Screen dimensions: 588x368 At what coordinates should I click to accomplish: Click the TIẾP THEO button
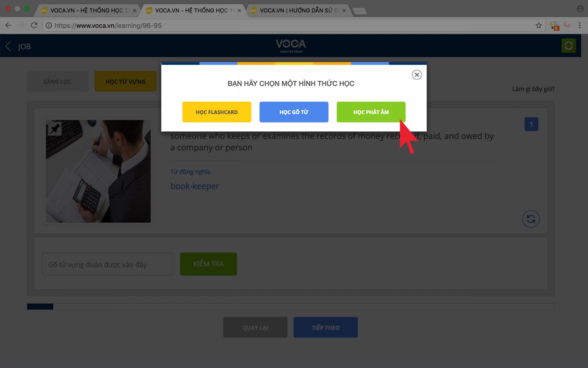pyautogui.click(x=326, y=328)
